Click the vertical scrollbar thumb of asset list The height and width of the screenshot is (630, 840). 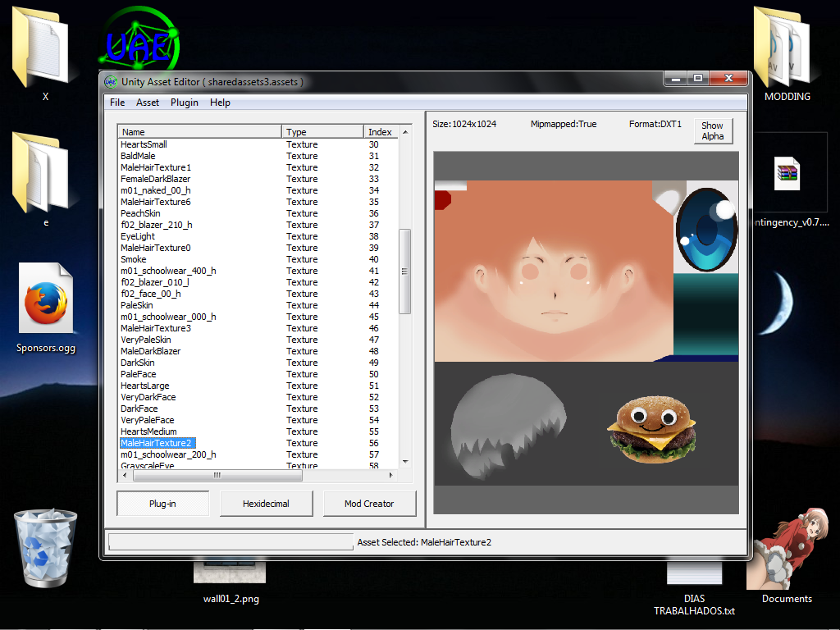click(x=405, y=271)
